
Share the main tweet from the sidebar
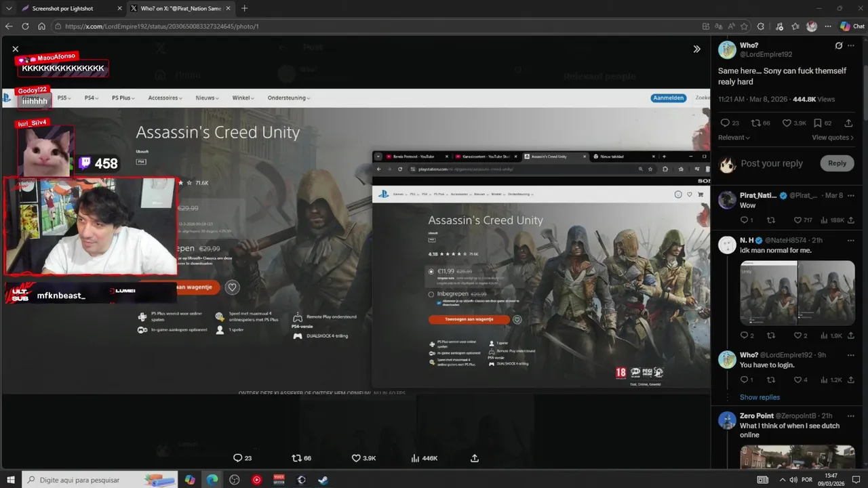click(x=848, y=123)
